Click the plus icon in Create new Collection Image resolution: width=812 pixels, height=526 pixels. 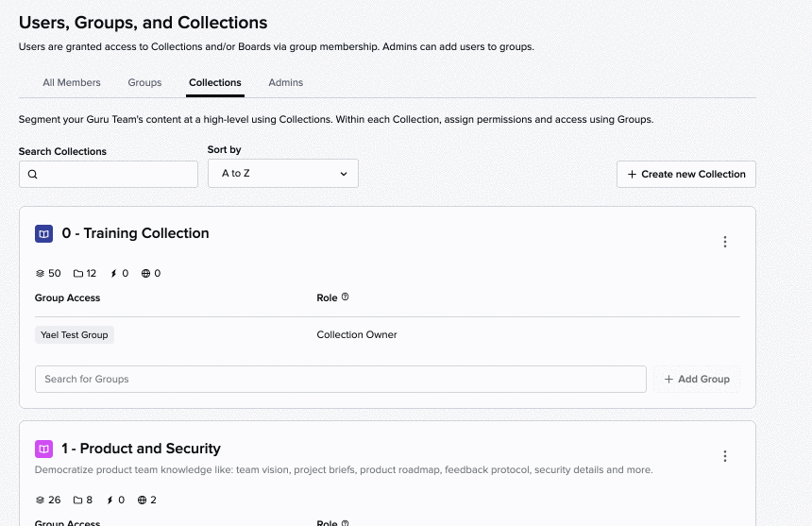(x=632, y=175)
